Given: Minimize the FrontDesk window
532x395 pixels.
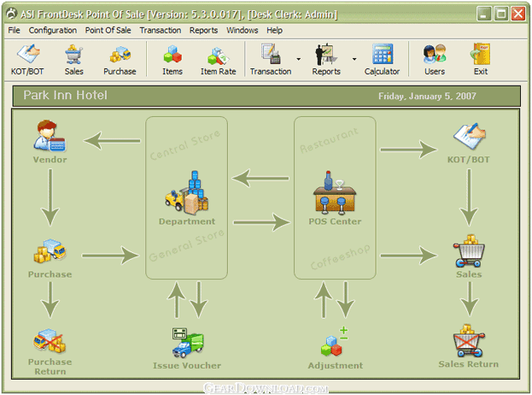Looking at the screenshot, I should point(484,14).
